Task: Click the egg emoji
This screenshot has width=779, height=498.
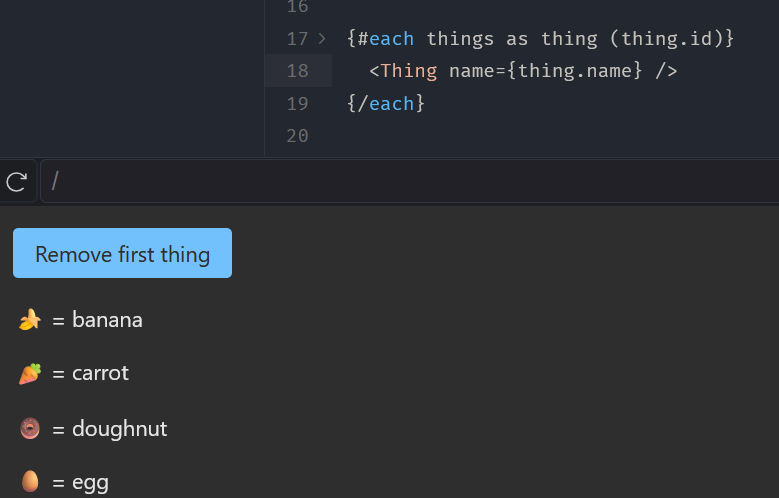Action: click(x=30, y=482)
